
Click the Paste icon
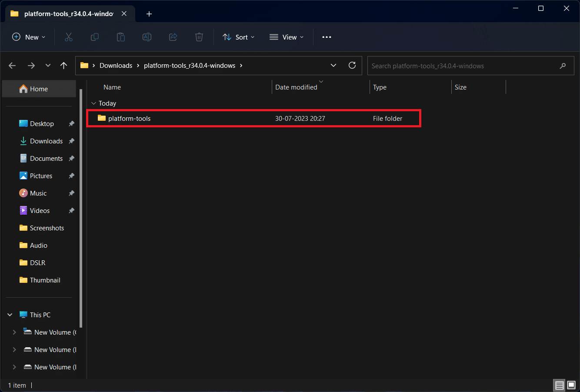(121, 37)
